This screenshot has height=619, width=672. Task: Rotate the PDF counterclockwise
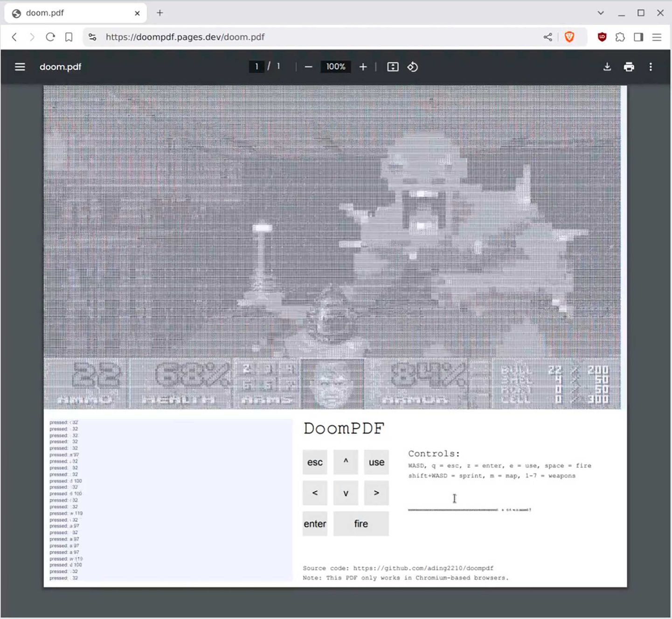tap(412, 67)
